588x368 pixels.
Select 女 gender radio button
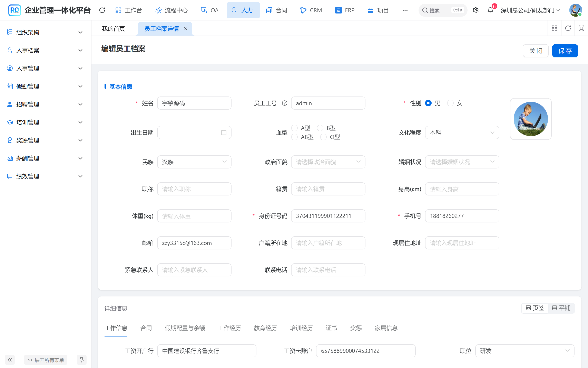[450, 103]
